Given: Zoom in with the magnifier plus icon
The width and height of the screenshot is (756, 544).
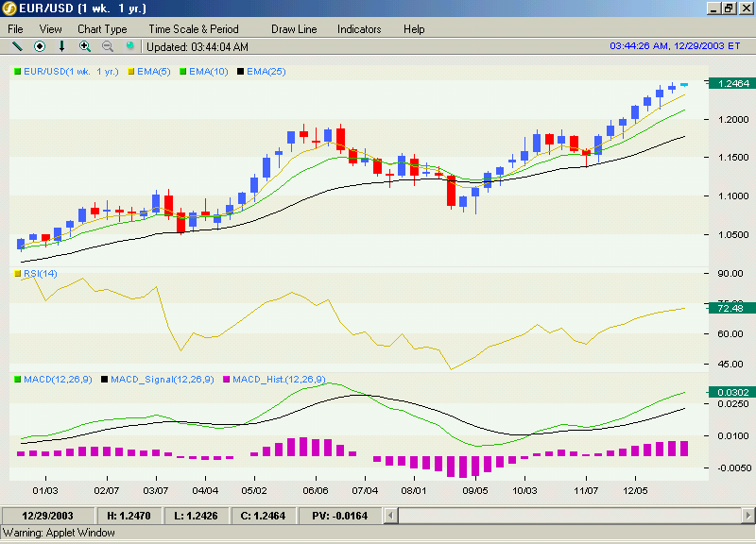Looking at the screenshot, I should [x=85, y=46].
